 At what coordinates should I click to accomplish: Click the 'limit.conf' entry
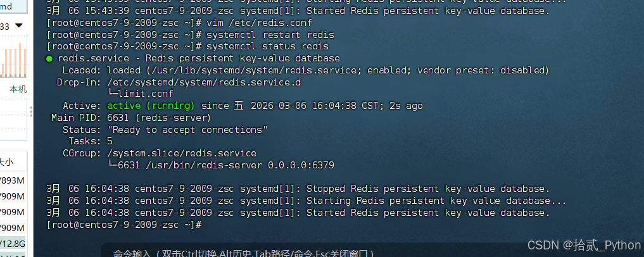click(146, 94)
